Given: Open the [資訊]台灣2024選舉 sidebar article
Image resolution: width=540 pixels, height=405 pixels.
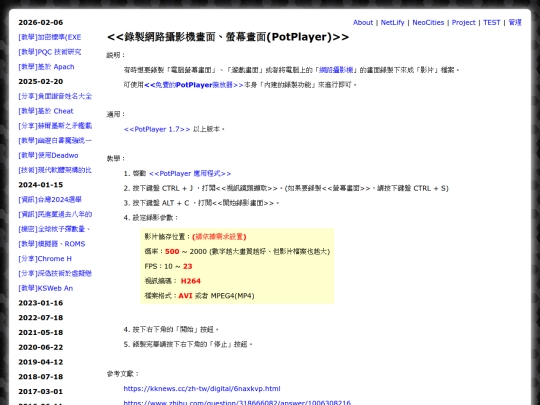Looking at the screenshot, I should [50, 200].
